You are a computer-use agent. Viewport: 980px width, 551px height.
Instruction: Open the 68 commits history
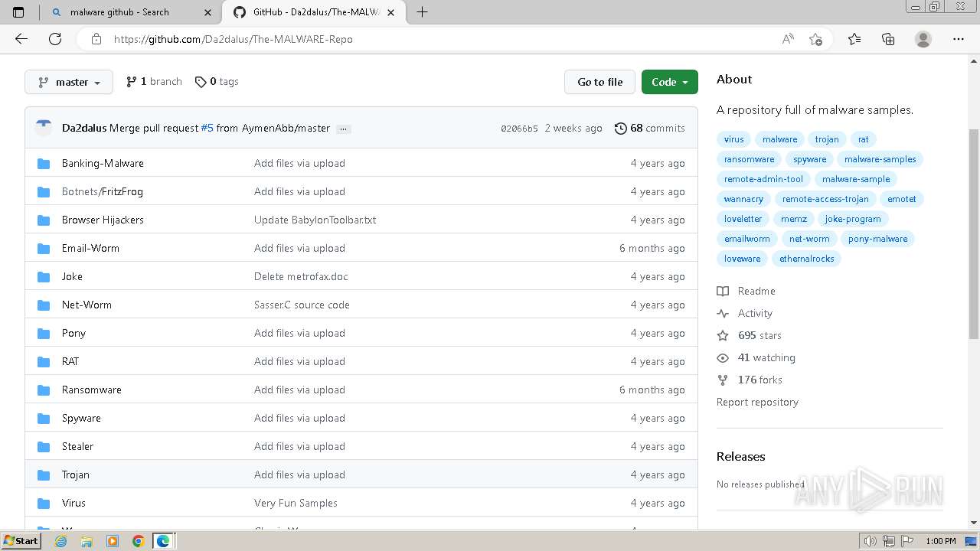650,128
